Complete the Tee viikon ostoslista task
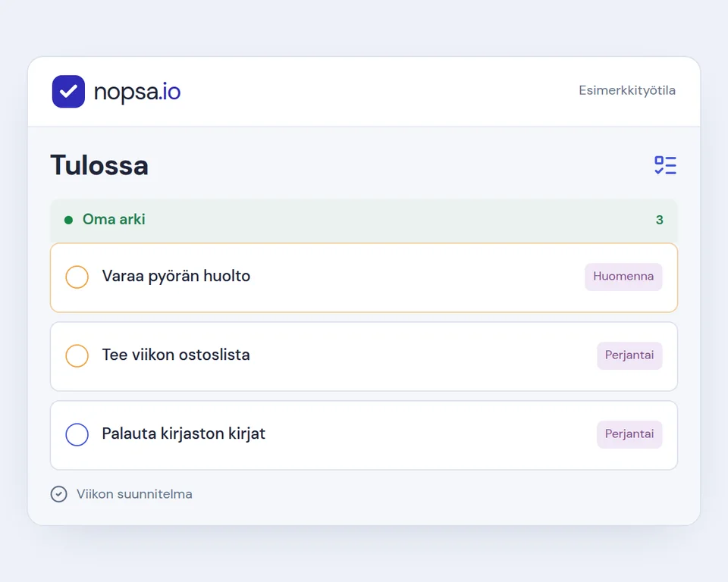Viewport: 728px width, 582px height. point(77,356)
